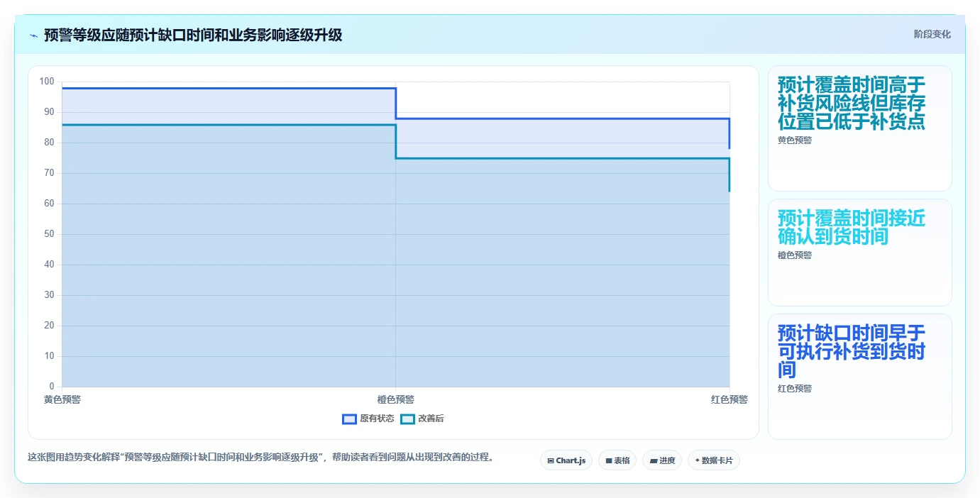Click the 阶段变化 label in header

click(932, 34)
